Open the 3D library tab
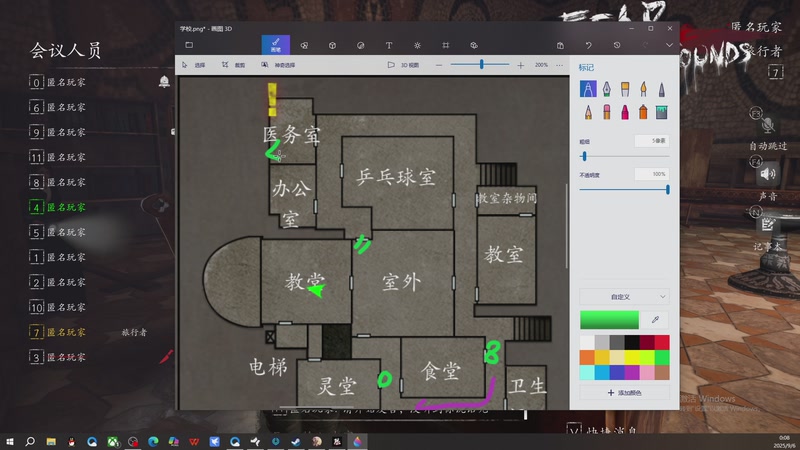Viewport: 800px width, 450px height. coord(474,45)
